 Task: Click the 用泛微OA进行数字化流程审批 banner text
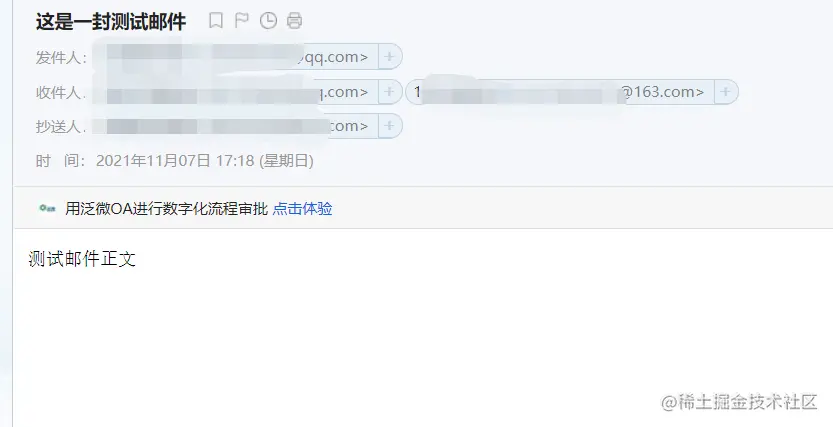[x=166, y=209]
